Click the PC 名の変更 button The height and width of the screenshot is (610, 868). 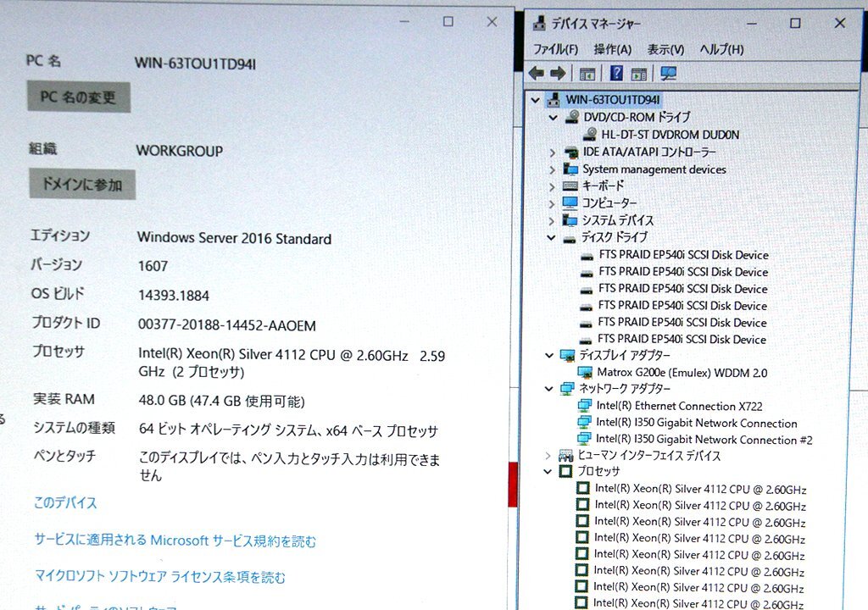[x=79, y=97]
